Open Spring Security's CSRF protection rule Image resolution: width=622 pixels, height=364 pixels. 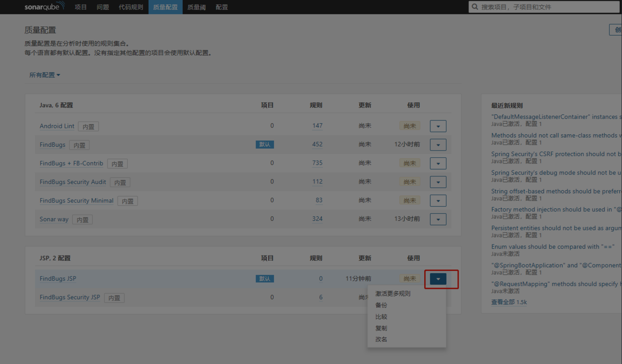pos(556,154)
